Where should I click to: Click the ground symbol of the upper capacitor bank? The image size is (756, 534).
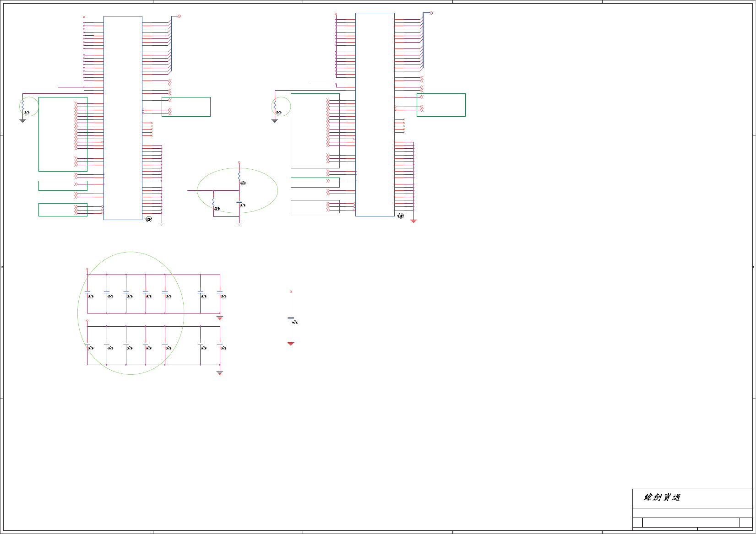[x=220, y=318]
